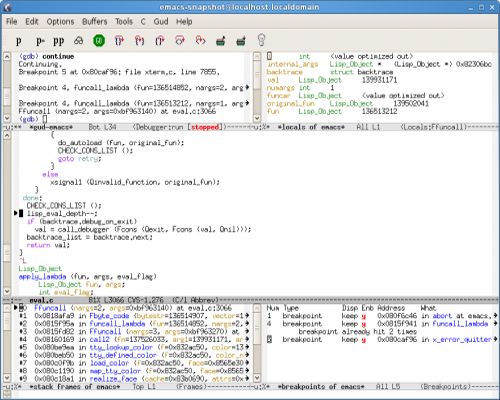Viewport: 500px width, 400px height.
Task: Click the green GO toolbar button
Action: [x=99, y=41]
